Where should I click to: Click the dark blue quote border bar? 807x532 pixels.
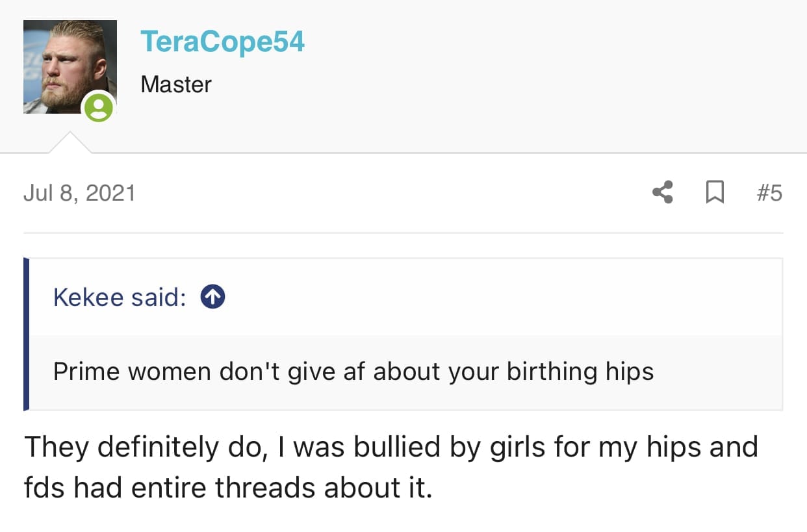pos(27,334)
